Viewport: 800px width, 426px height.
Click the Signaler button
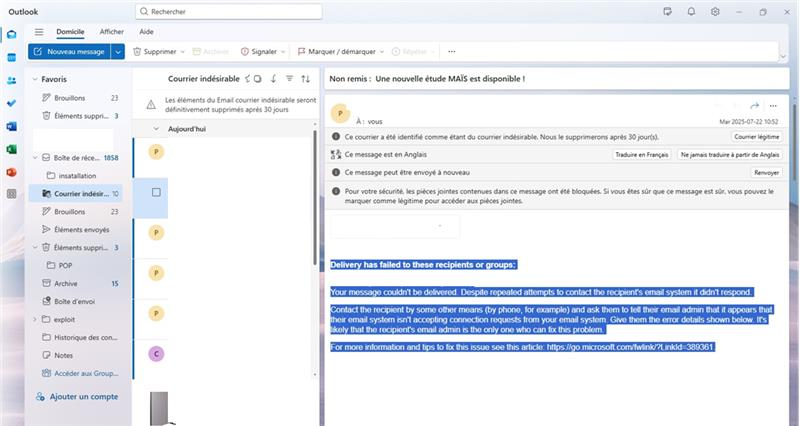pyautogui.click(x=259, y=52)
